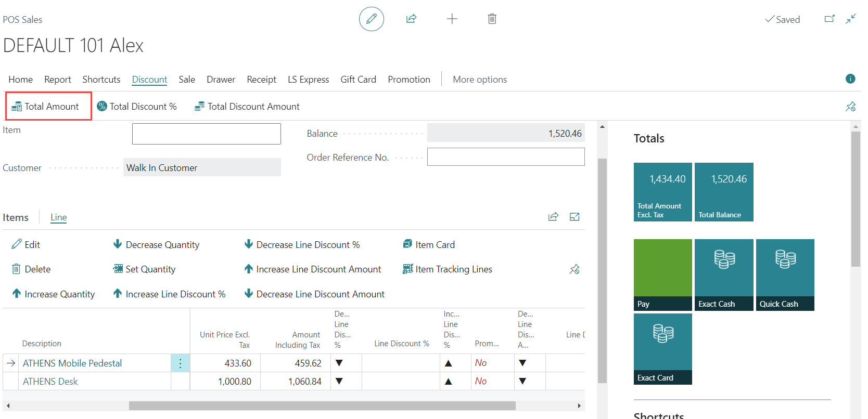Screen dimensions: 868x419
Task: Expand the Items section to full view
Action: 575,217
